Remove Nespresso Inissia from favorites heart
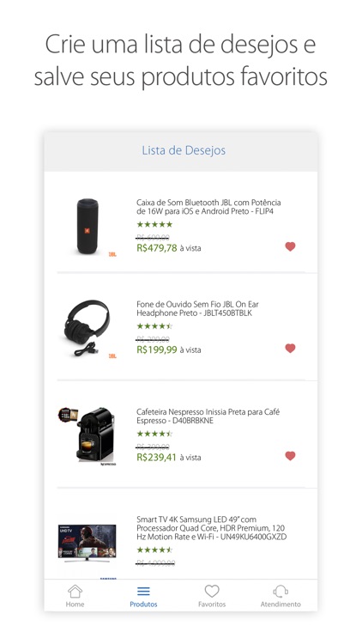 click(290, 456)
